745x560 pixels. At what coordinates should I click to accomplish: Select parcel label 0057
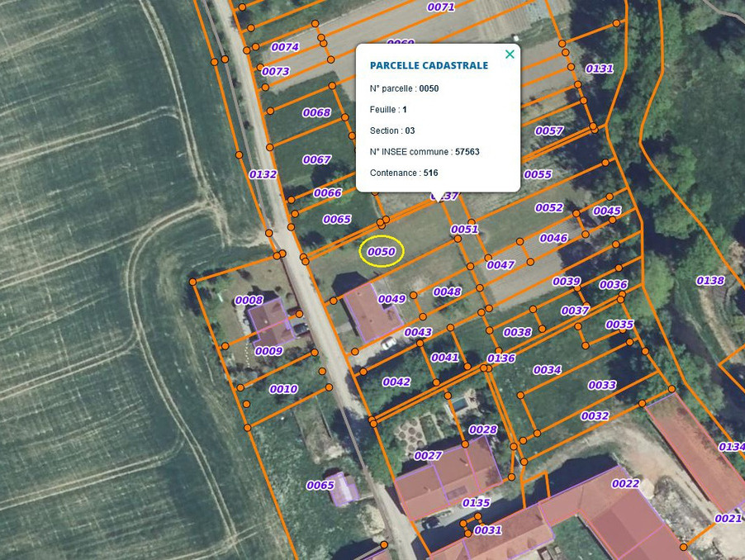[x=548, y=131]
